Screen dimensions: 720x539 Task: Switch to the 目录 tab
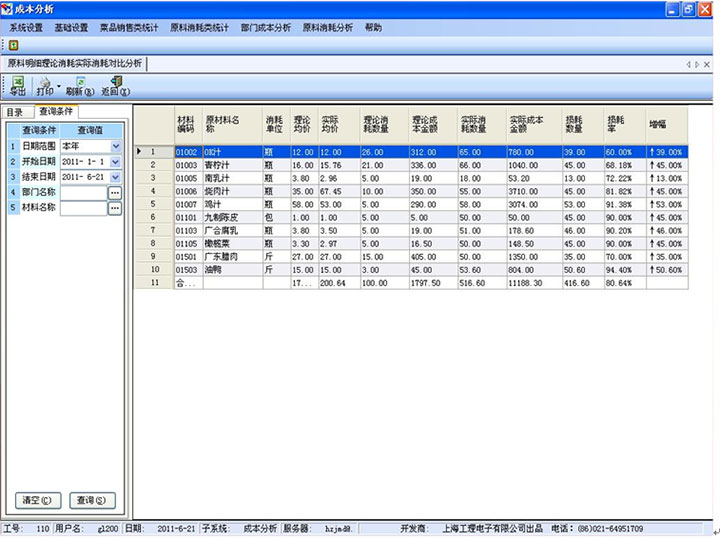pyautogui.click(x=15, y=112)
